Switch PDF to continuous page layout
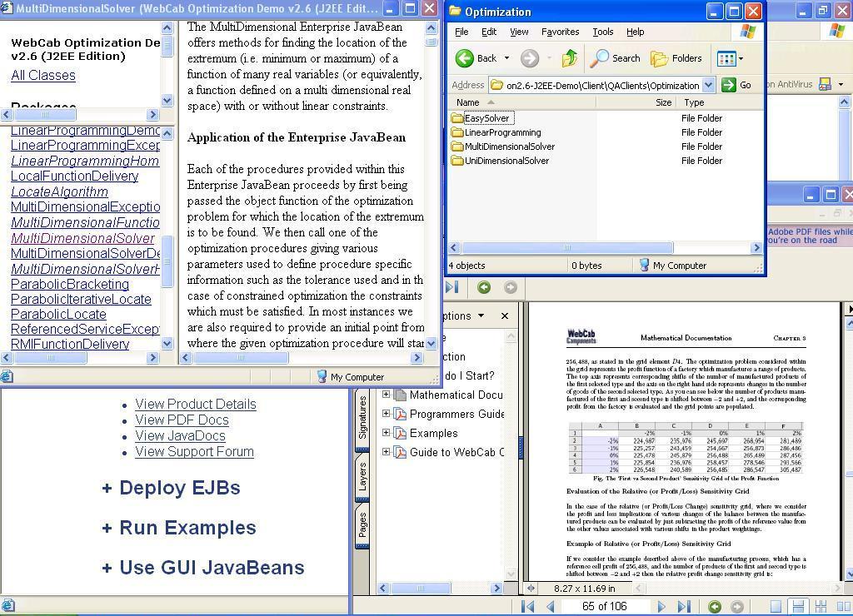 point(799,606)
